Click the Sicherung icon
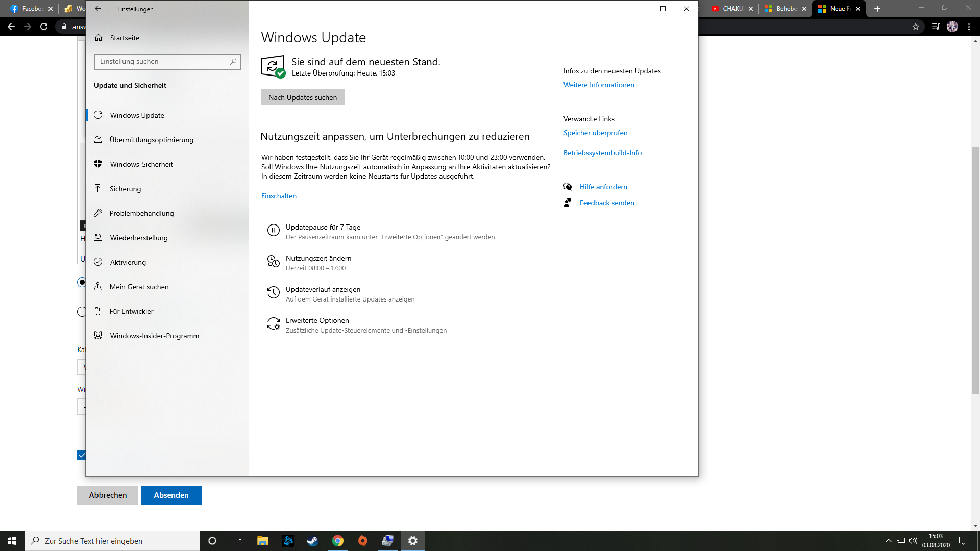The width and height of the screenshot is (980, 551). (x=99, y=188)
